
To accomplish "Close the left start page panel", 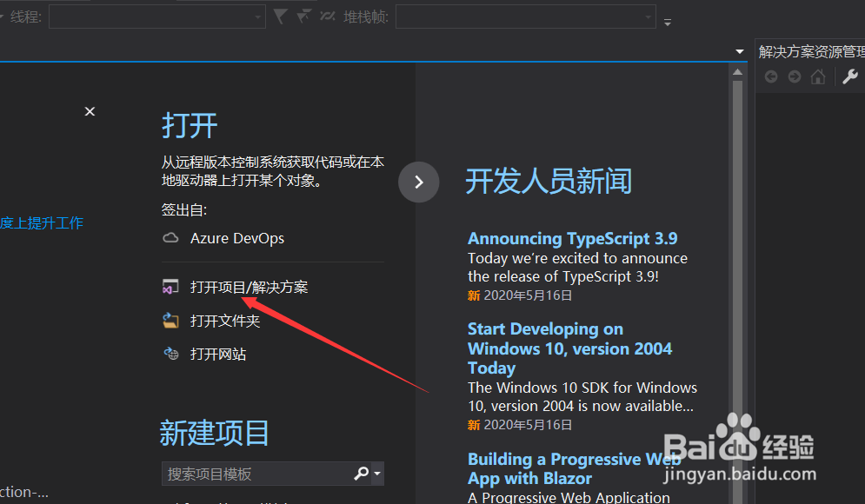I will tap(90, 111).
